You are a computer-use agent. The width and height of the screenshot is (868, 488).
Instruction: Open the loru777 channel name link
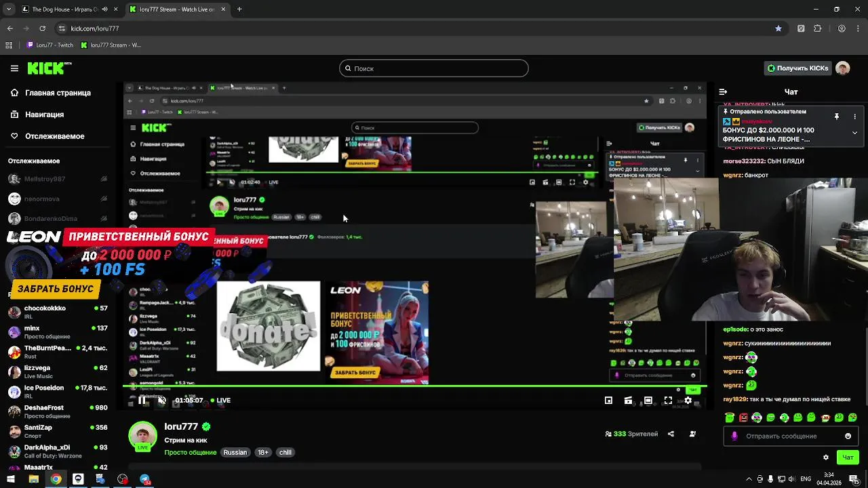tap(181, 427)
